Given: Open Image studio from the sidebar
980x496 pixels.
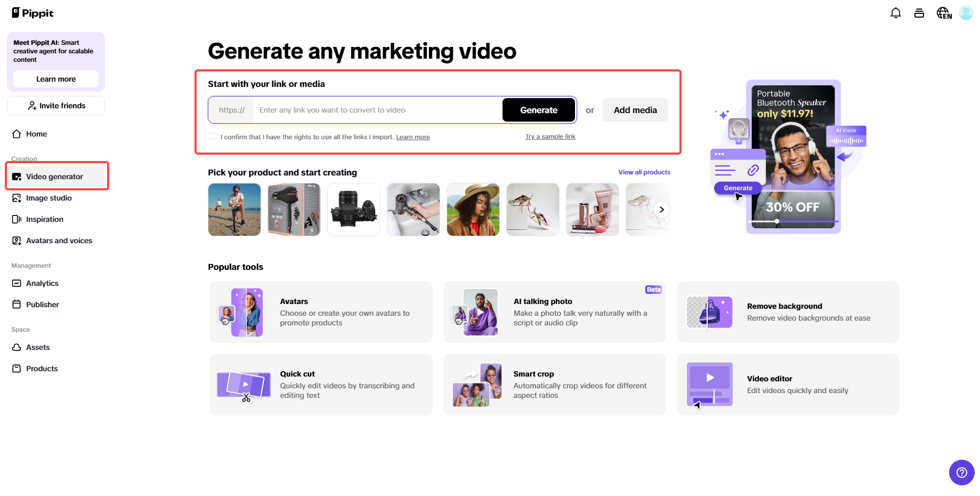Looking at the screenshot, I should click(x=48, y=198).
